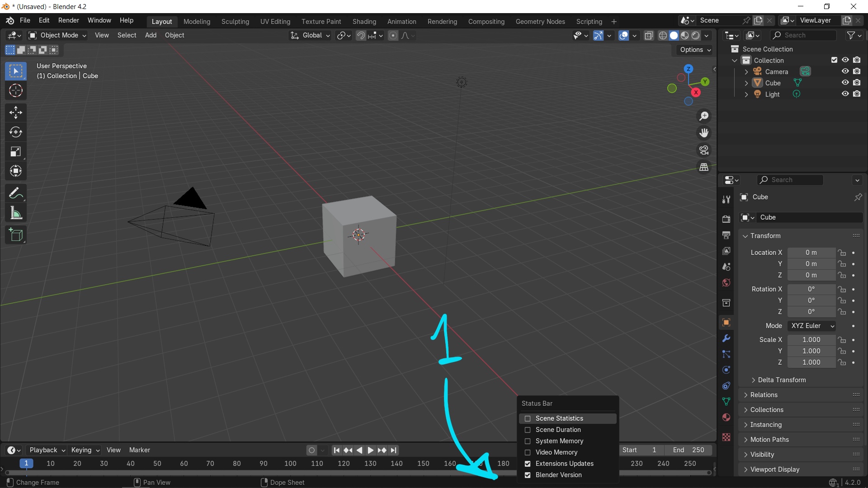Uncheck the Collection exclude checkbox
The width and height of the screenshot is (868, 488).
(835, 60)
